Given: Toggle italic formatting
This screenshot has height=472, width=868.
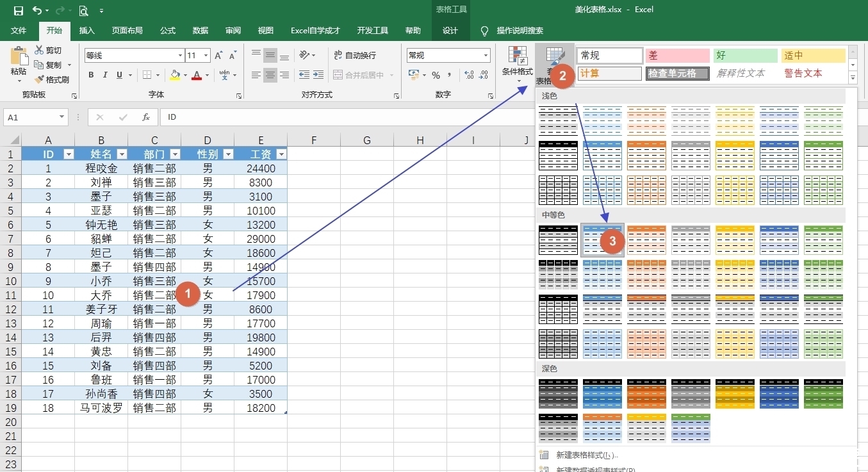Looking at the screenshot, I should coord(105,75).
